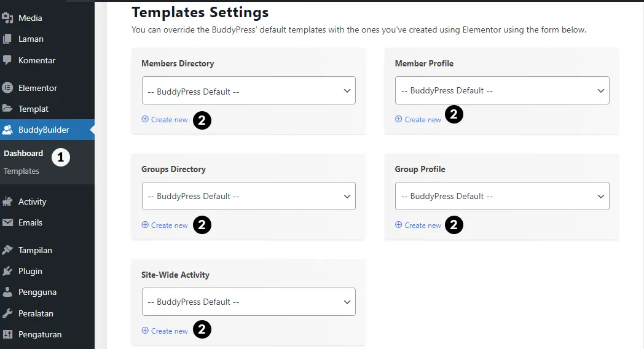644x349 pixels.
Task: Open the Site-Wide Activity template dropdown
Action: tap(248, 301)
